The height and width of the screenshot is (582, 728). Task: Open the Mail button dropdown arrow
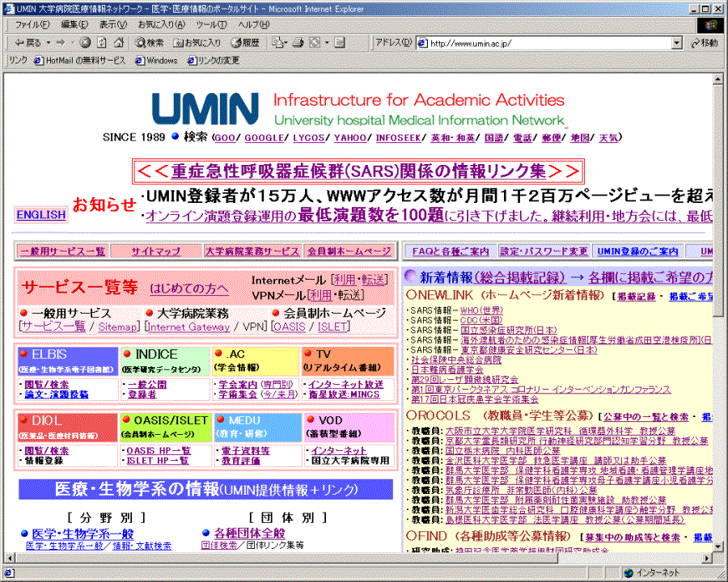pos(287,43)
